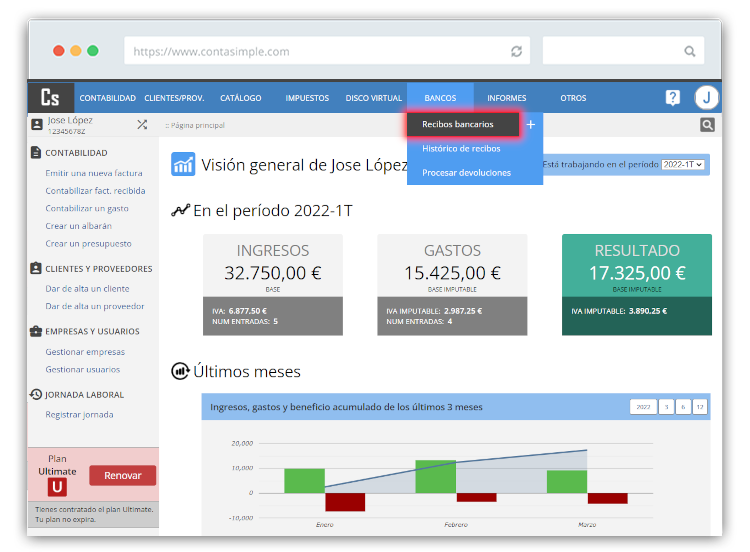Click the shuffle switch-company icon by Jose López

pyautogui.click(x=142, y=125)
